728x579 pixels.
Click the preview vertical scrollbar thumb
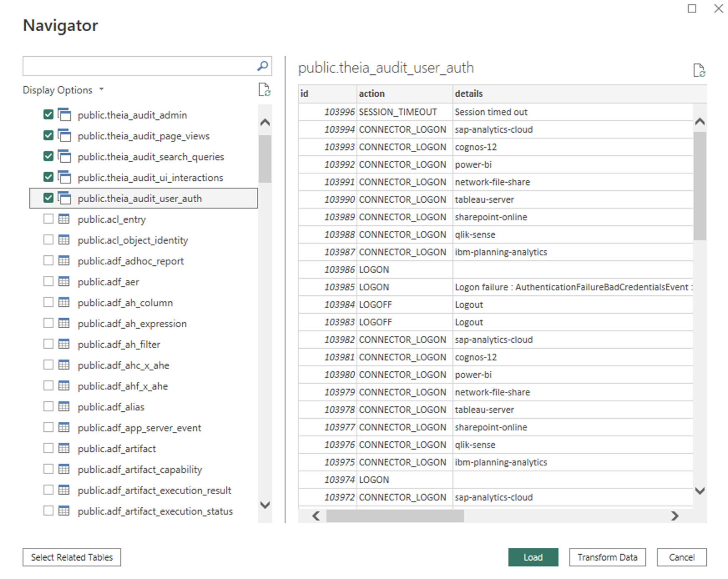tap(700, 186)
